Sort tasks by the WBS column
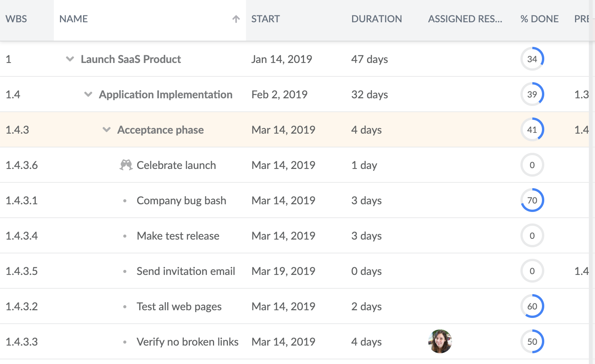Image resolution: width=595 pixels, height=364 pixels. pyautogui.click(x=16, y=19)
